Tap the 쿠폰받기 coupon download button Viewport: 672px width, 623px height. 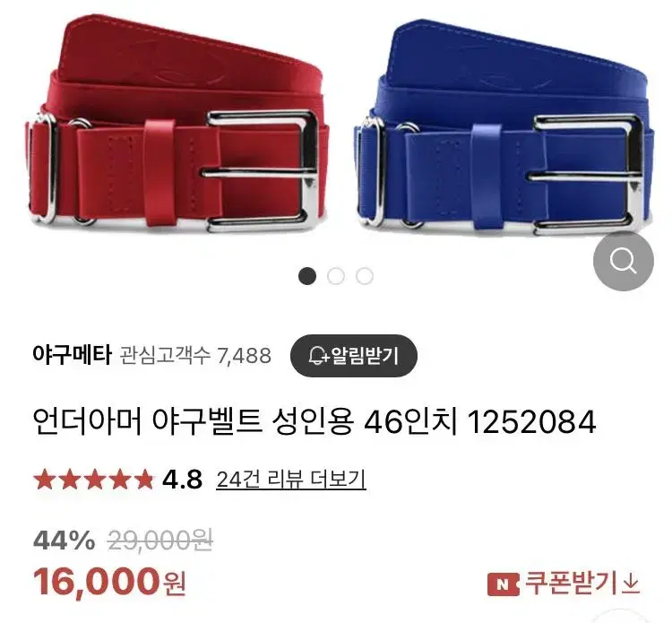pyautogui.click(x=564, y=584)
